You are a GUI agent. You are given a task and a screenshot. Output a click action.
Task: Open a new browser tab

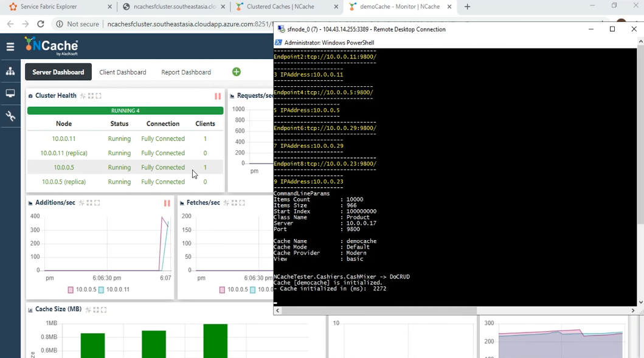click(x=467, y=7)
